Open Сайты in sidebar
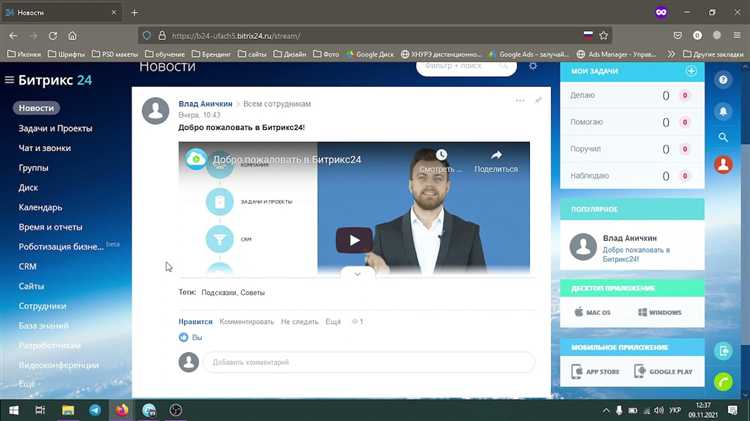The height and width of the screenshot is (421, 750). 31,286
